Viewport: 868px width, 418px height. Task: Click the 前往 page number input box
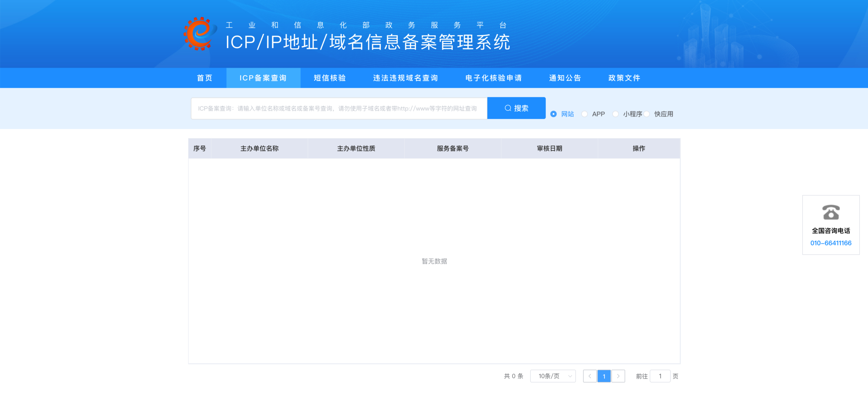[660, 376]
